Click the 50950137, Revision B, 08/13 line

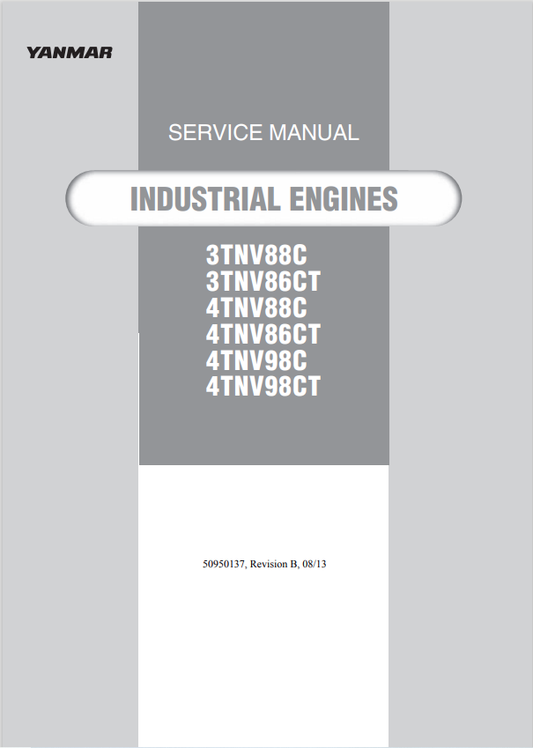click(x=264, y=564)
